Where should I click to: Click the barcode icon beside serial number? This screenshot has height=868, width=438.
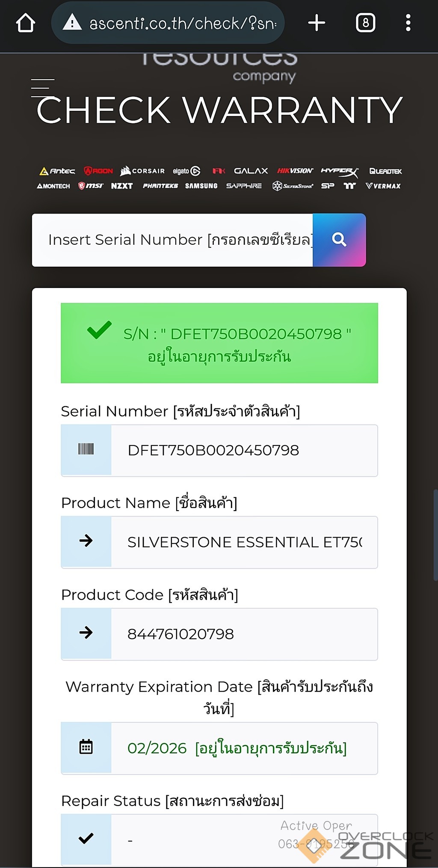click(86, 449)
